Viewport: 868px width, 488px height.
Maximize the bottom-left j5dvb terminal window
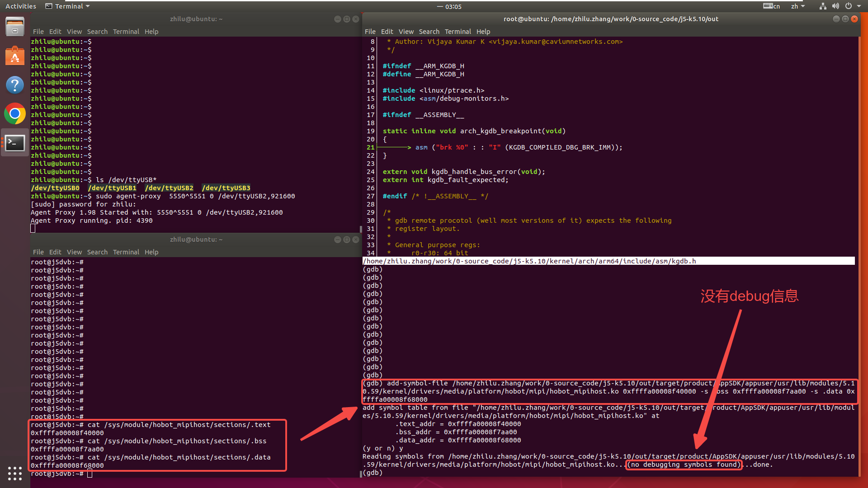pyautogui.click(x=347, y=239)
